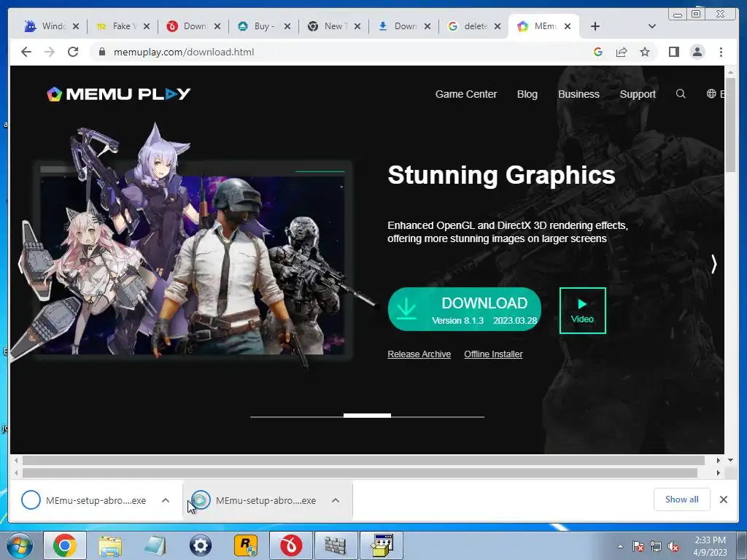747x560 pixels.
Task: Click the forward navigation arrow
Action: click(50, 52)
